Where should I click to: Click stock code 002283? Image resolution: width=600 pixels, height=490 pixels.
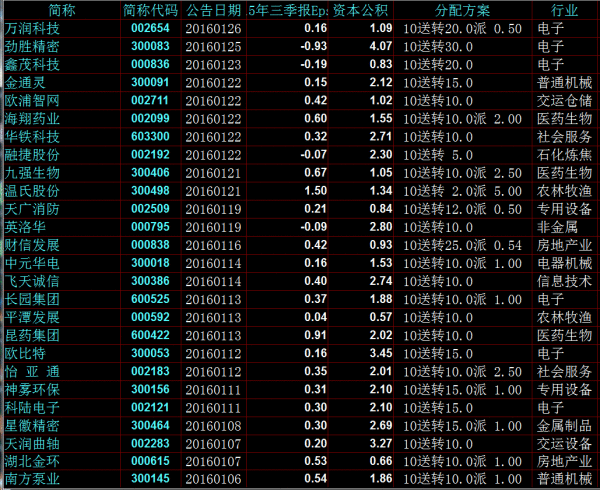click(150, 443)
